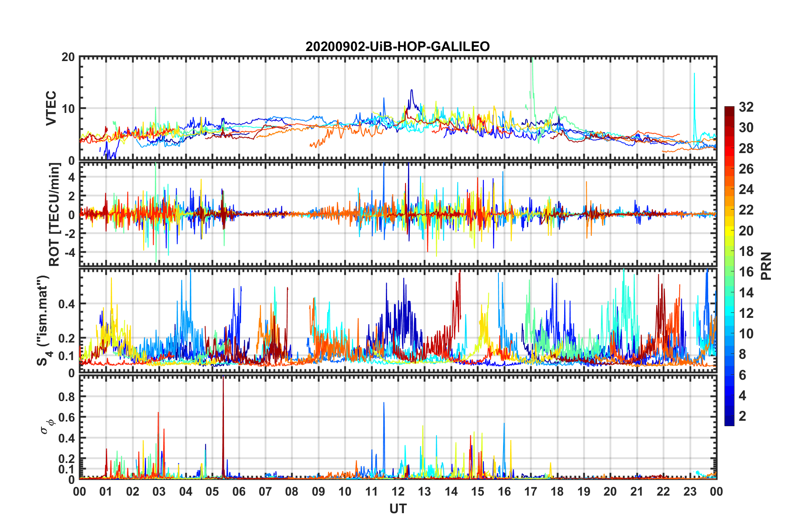Click colorbar tick label 32
This screenshot has width=796, height=532.
746,107
